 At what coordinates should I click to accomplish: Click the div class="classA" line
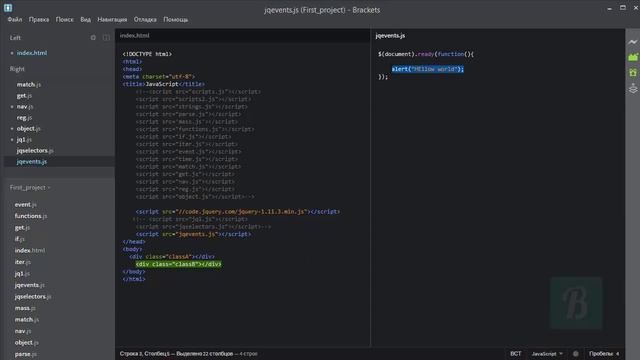tap(172, 257)
